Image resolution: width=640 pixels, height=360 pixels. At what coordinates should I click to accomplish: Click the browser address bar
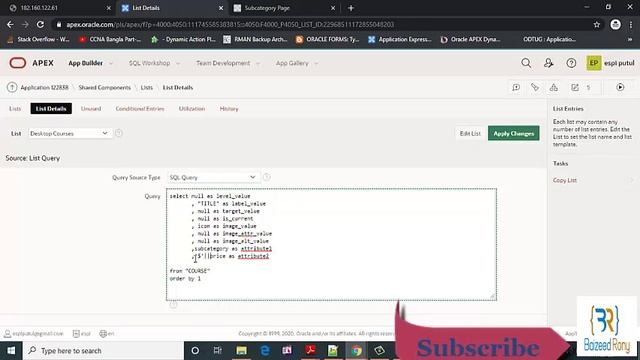coord(322,24)
